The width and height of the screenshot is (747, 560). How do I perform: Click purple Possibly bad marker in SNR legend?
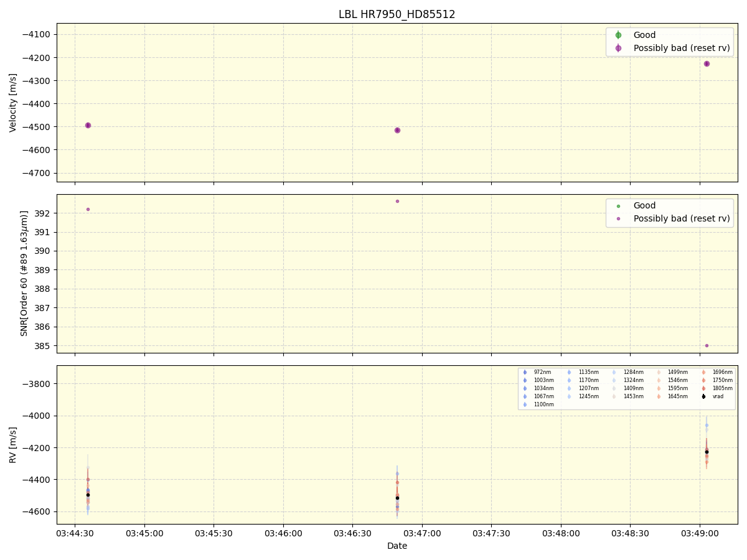coord(618,218)
